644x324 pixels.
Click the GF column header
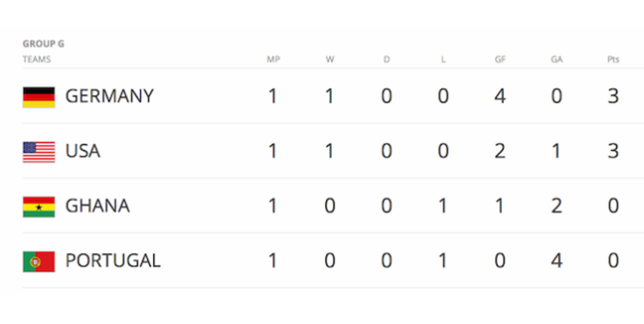click(x=500, y=59)
